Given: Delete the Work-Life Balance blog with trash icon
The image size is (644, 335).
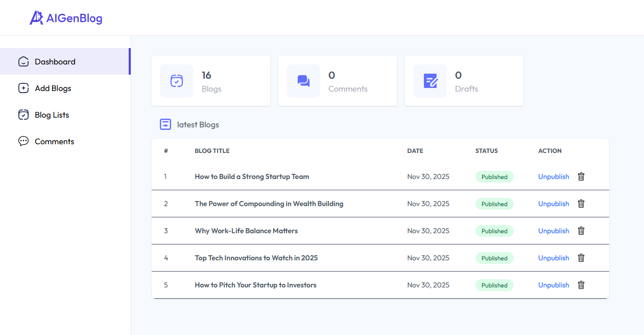Looking at the screenshot, I should click(581, 231).
